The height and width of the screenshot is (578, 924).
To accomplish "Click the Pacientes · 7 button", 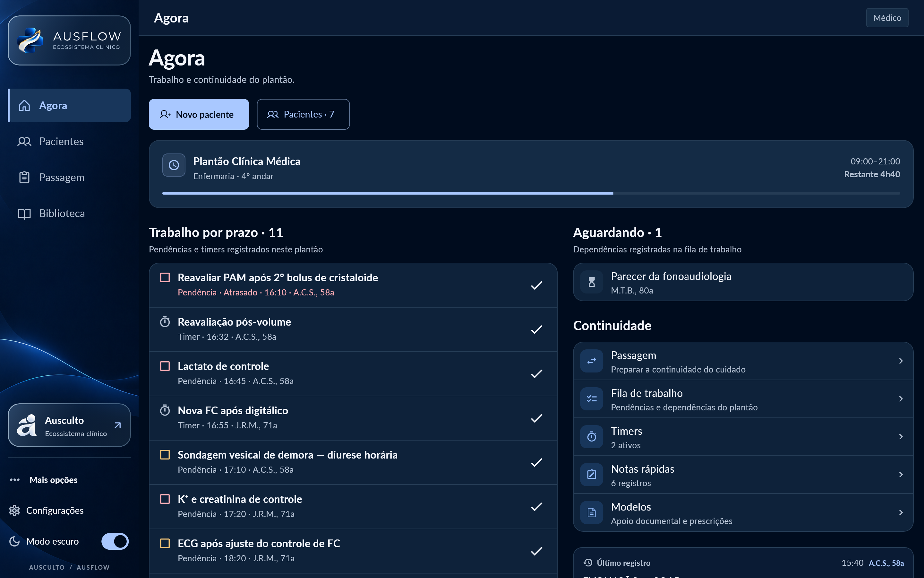I will coord(303,114).
